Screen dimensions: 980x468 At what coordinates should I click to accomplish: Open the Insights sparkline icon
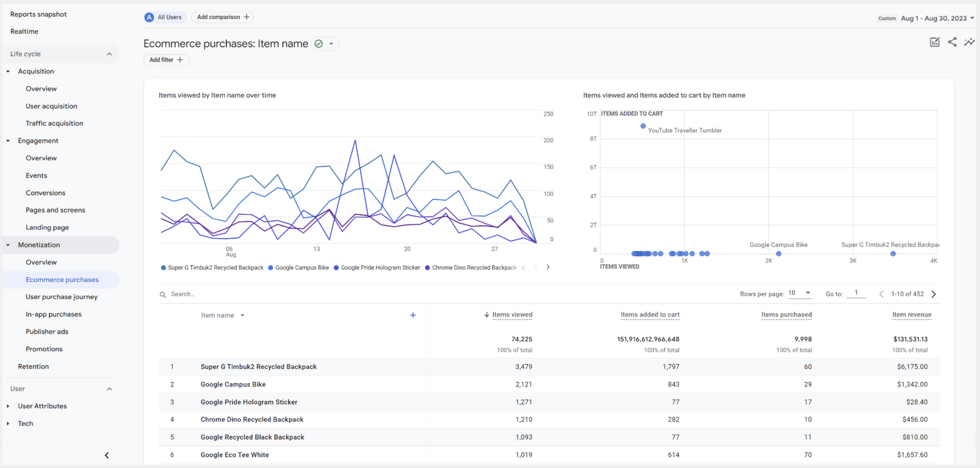(x=969, y=42)
